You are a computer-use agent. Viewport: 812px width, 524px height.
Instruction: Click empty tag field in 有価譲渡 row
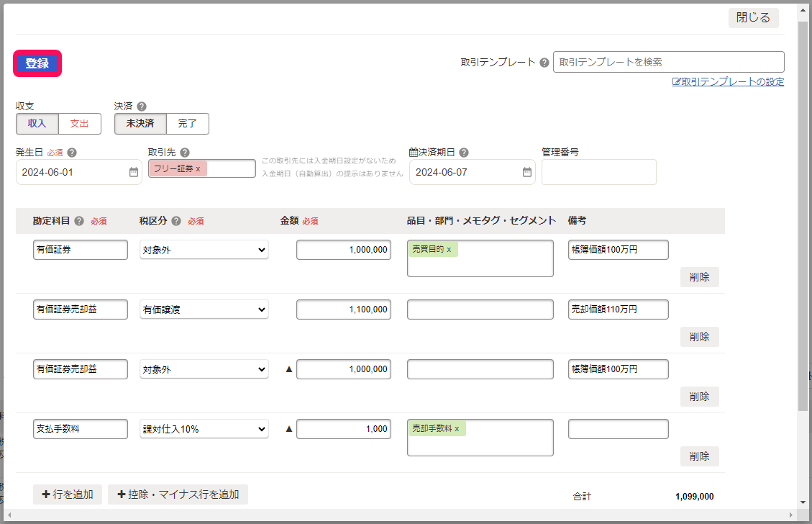[x=480, y=310]
